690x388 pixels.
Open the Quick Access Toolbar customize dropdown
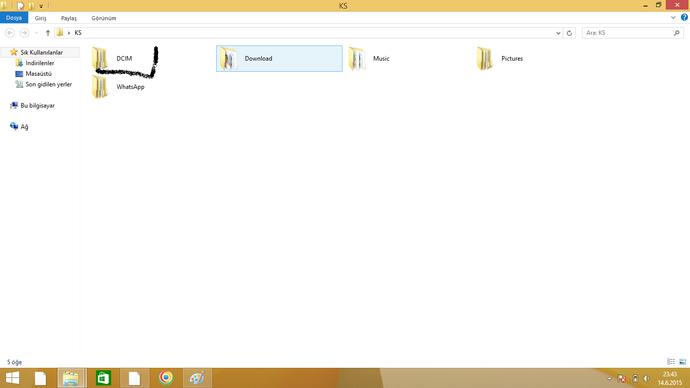41,6
